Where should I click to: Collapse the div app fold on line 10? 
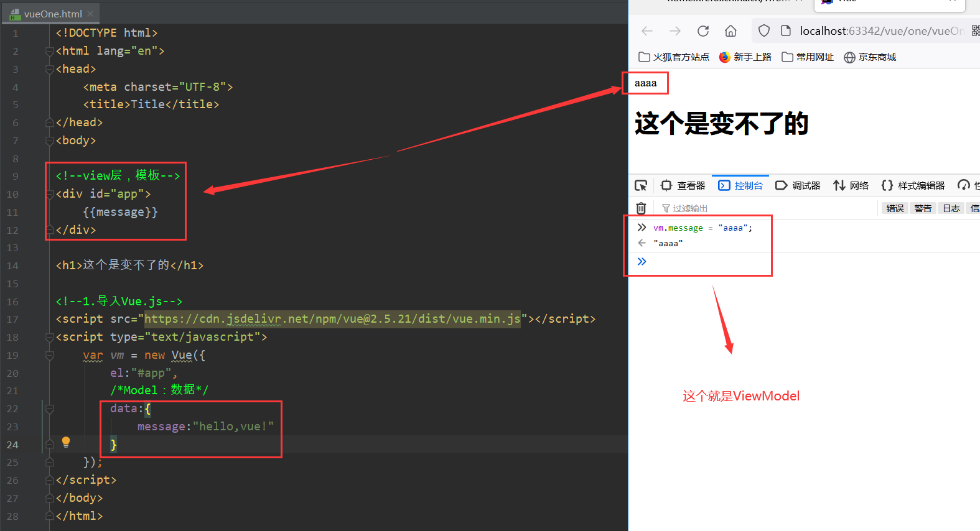point(49,194)
